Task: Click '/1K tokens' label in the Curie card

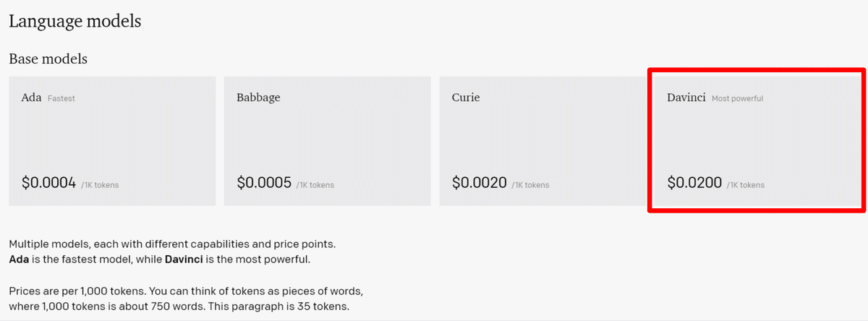Action: click(x=530, y=185)
